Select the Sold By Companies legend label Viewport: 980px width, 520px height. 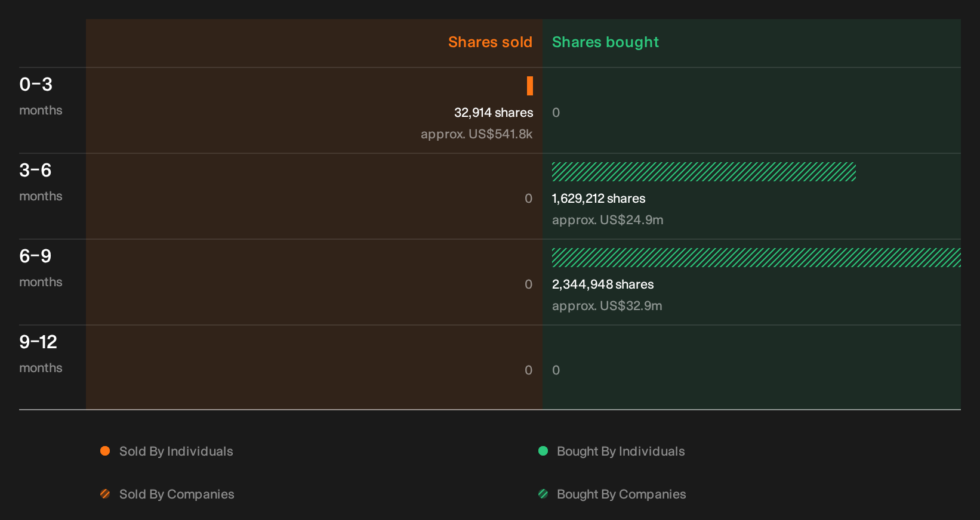click(x=177, y=494)
